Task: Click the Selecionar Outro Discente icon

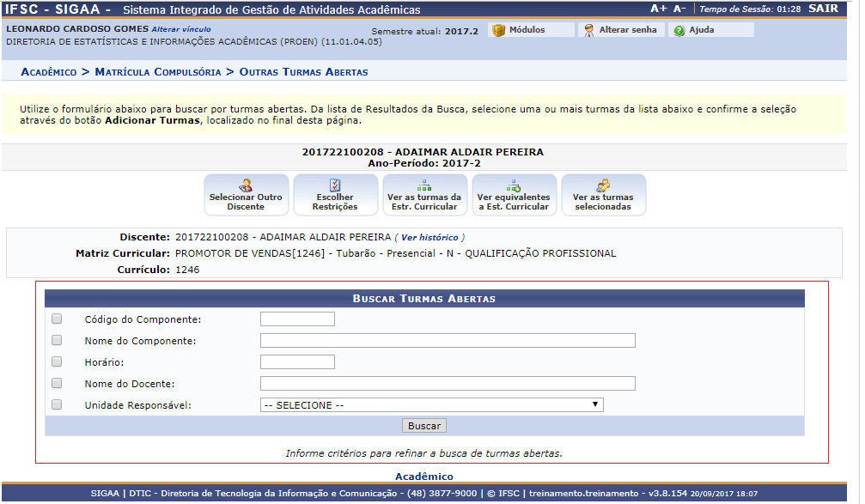Action: point(246,185)
